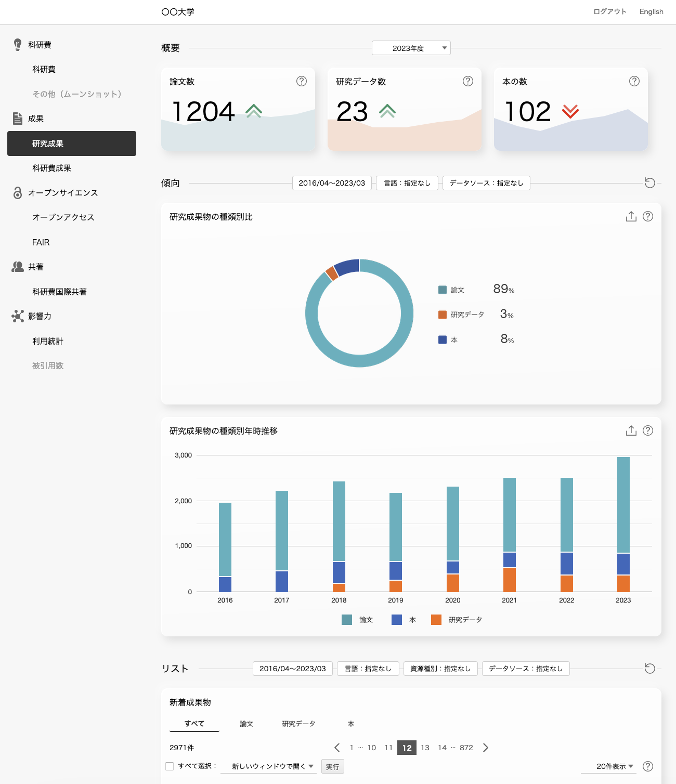Reset the 傾向 section filters
The image size is (676, 784).
(x=649, y=182)
